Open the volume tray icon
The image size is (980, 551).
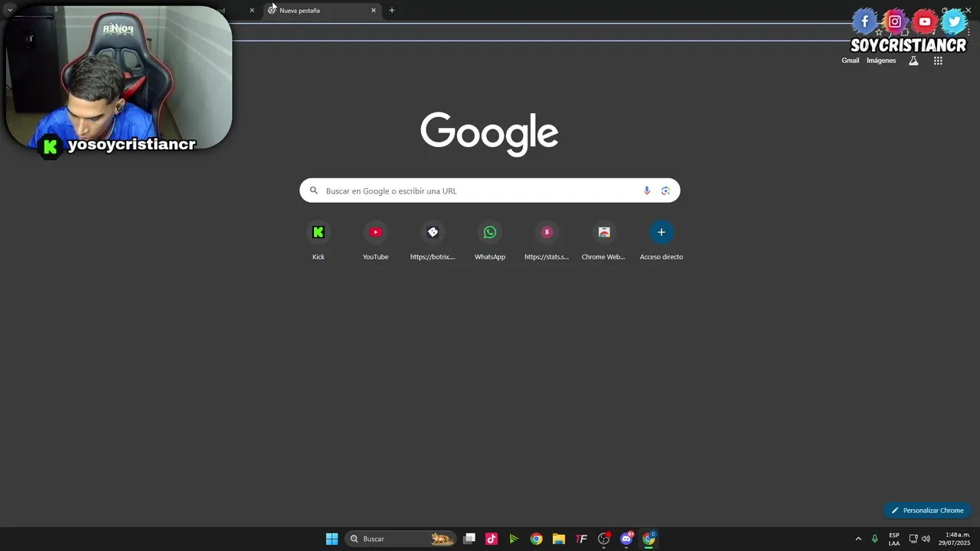tap(926, 539)
